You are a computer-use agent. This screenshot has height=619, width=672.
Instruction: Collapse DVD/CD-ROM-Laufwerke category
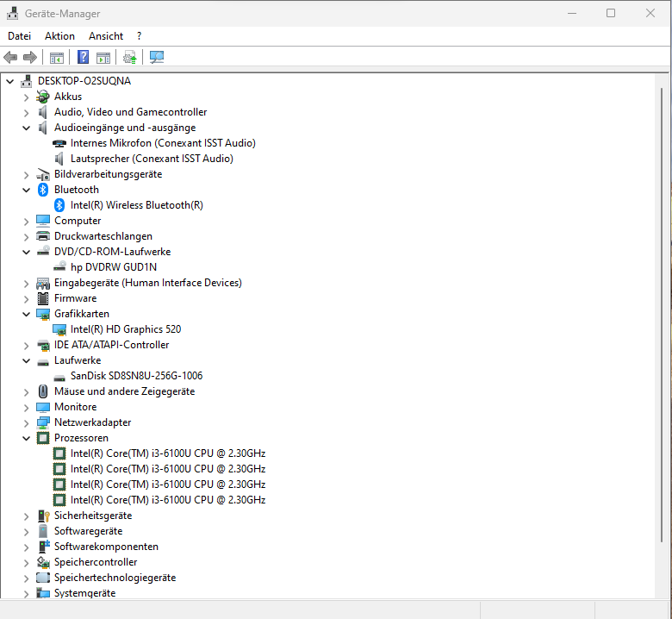pos(26,252)
